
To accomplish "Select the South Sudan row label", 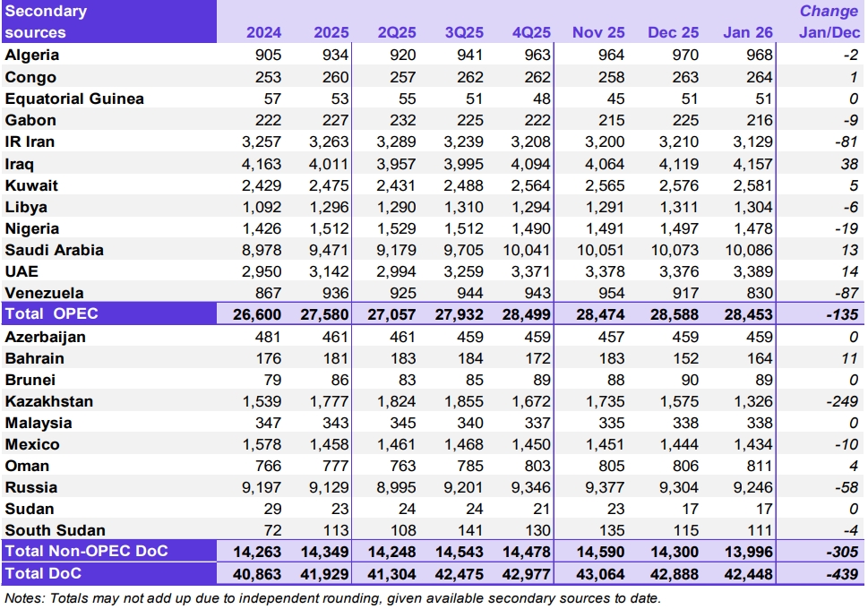I will point(55,530).
